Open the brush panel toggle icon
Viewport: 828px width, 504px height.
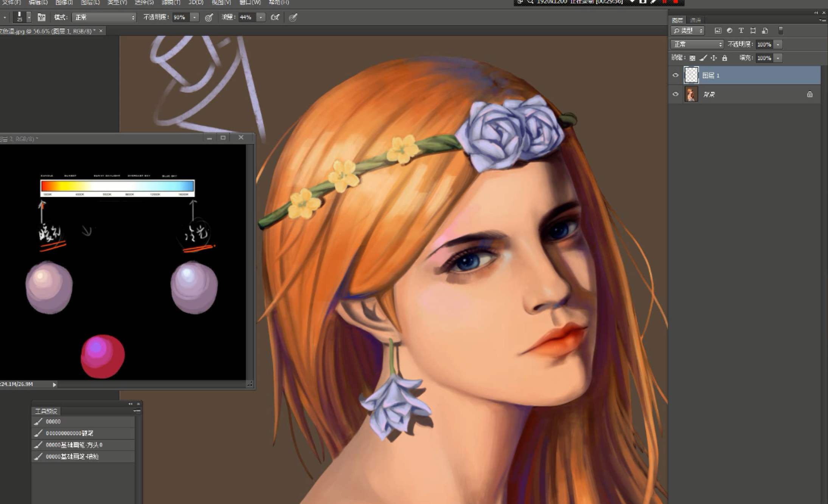[41, 17]
